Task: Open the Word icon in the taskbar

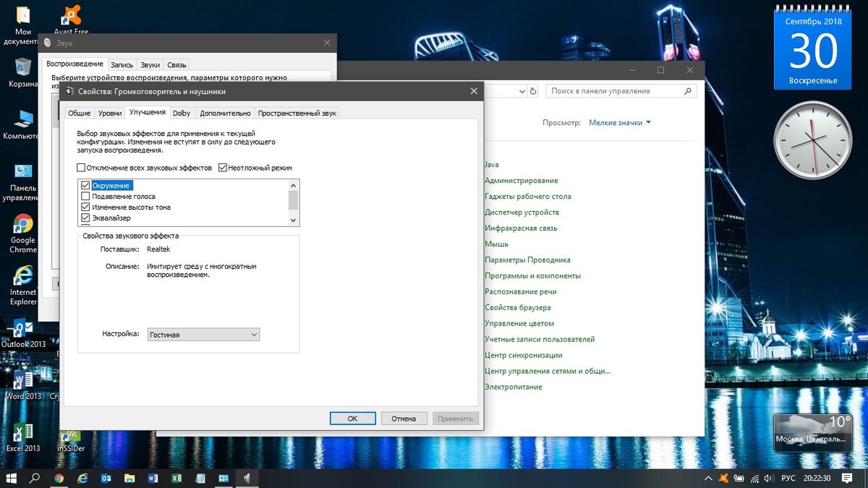Action: 153,478
